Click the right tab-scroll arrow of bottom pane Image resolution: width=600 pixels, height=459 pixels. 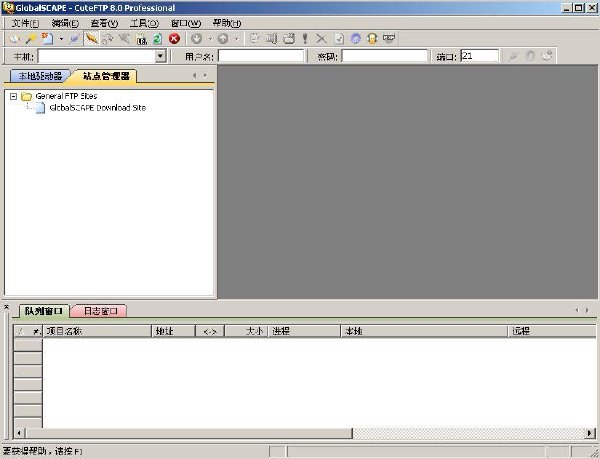[587, 311]
